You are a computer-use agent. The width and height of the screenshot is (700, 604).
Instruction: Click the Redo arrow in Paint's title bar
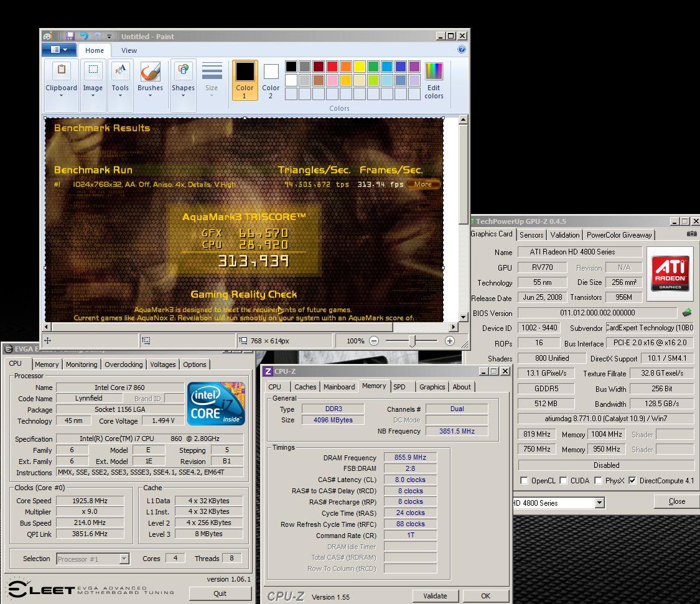pyautogui.click(x=97, y=36)
